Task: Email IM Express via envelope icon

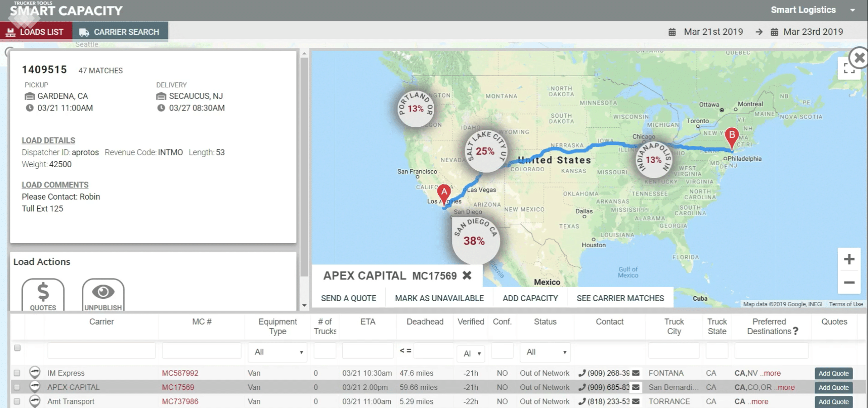Action: click(636, 373)
